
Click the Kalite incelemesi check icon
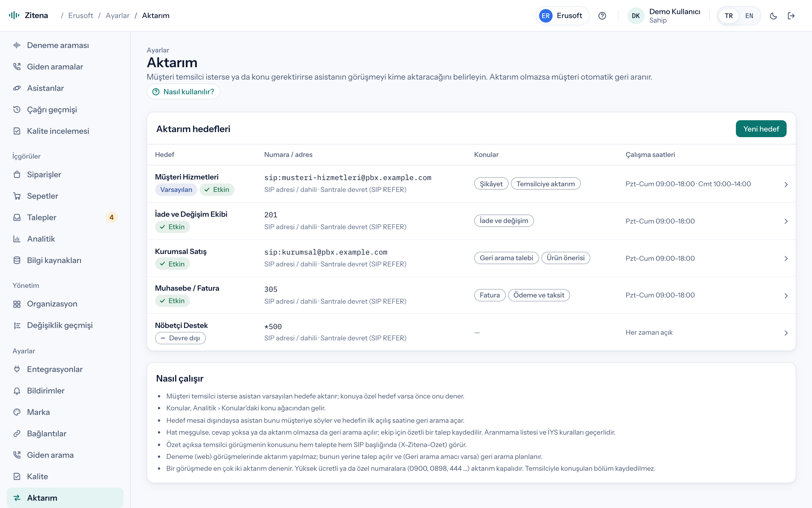pos(17,131)
